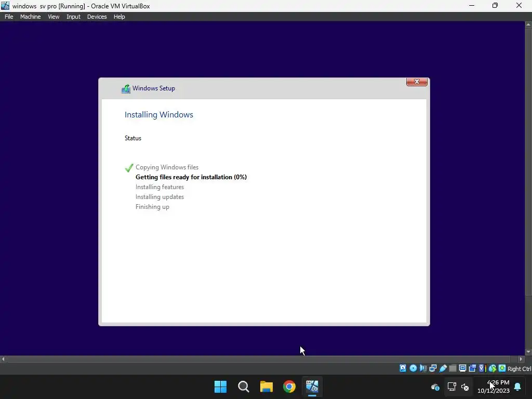Click the VirtualBox VM taskbar icon
This screenshot has width=532, height=399.
pyautogui.click(x=312, y=387)
